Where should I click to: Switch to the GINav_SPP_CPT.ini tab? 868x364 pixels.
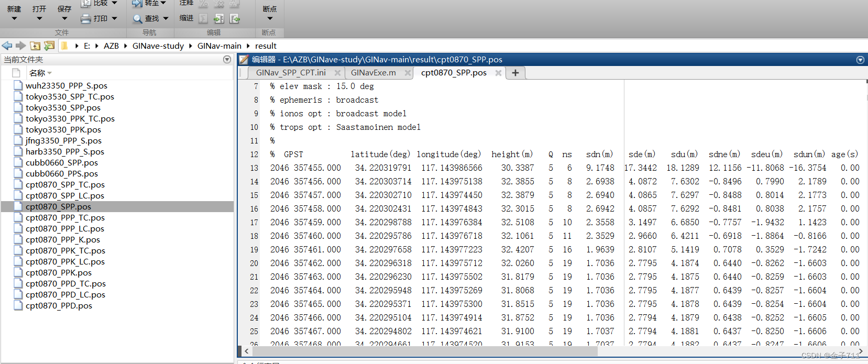291,73
